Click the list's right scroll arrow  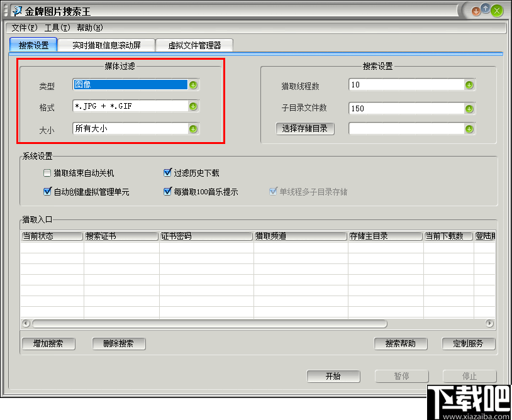[489, 323]
